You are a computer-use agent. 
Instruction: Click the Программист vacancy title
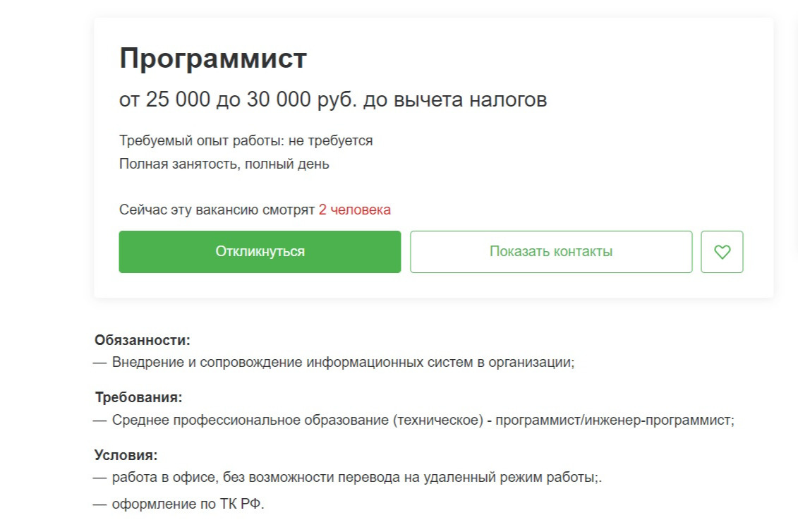point(212,59)
